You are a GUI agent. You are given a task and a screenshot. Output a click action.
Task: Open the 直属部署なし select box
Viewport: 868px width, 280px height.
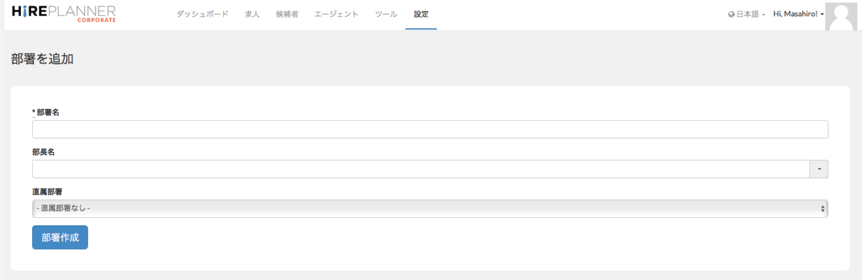430,208
